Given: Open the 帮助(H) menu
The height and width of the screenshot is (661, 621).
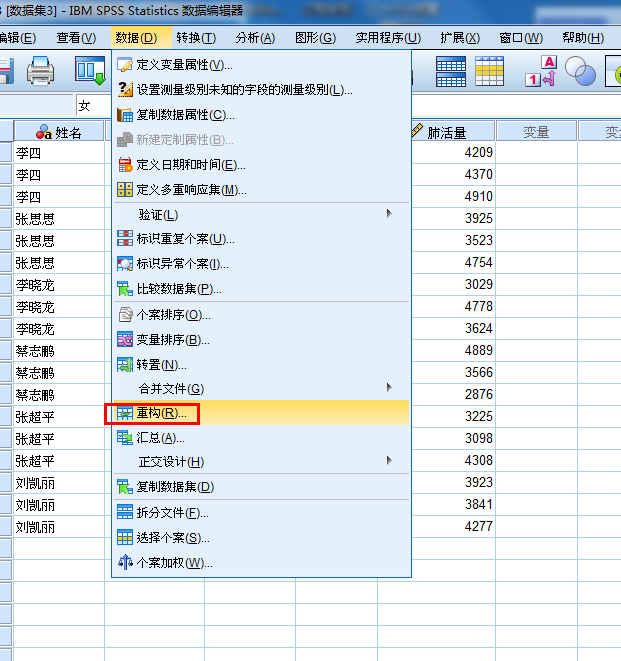Looking at the screenshot, I should coord(583,38).
